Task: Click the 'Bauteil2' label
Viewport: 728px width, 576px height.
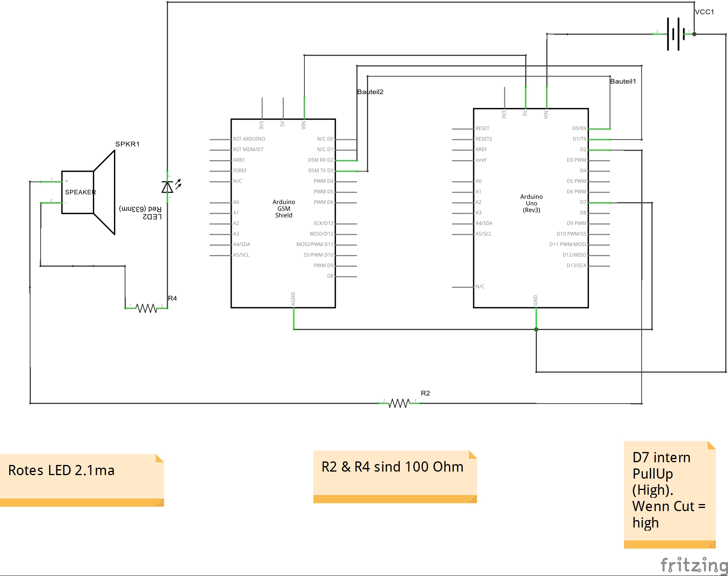Action: pyautogui.click(x=370, y=92)
